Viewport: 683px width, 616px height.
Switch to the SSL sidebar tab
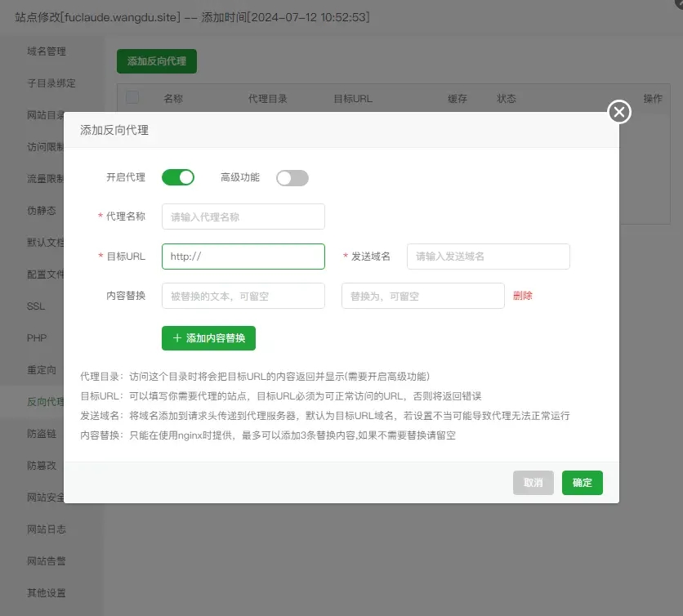click(x=36, y=306)
